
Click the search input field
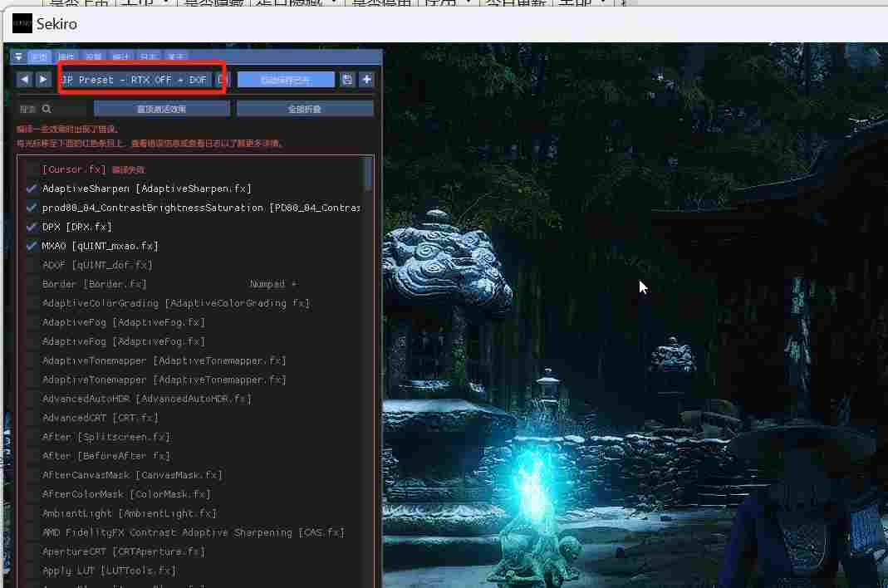[54, 109]
